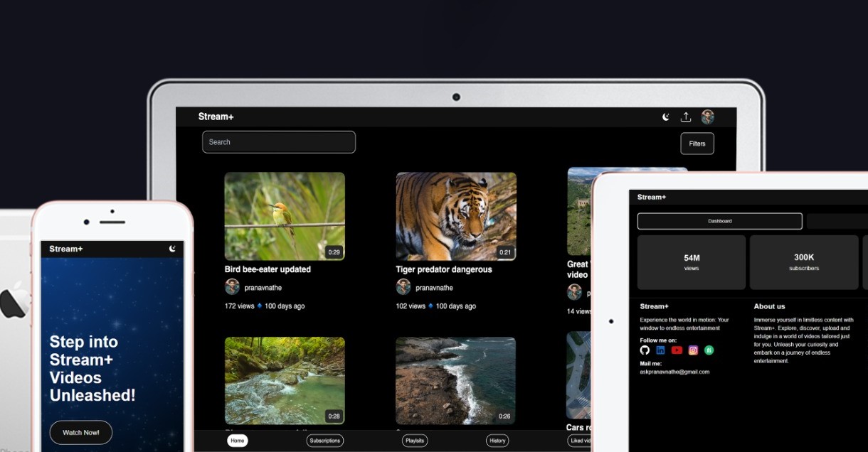Open the LinkedIn icon in footer
The width and height of the screenshot is (868, 452).
pyautogui.click(x=660, y=350)
